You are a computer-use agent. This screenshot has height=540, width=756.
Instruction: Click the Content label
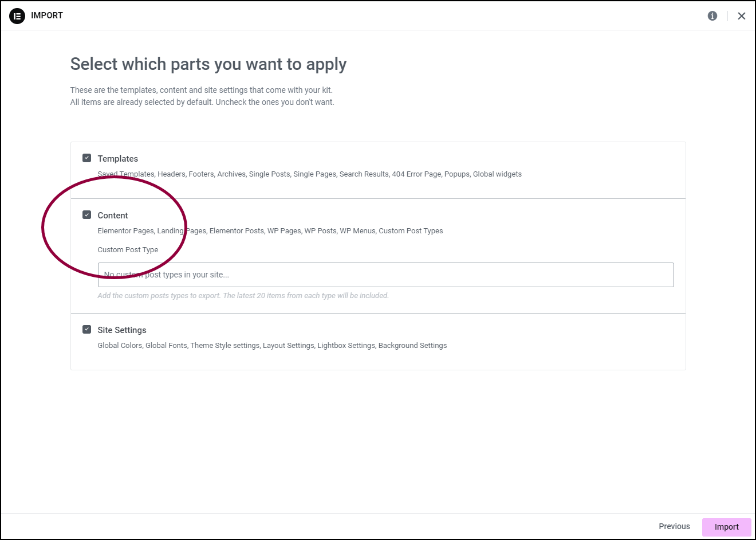[113, 216]
